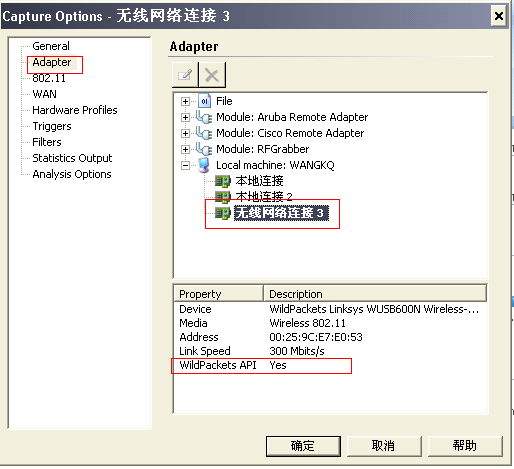Confirm with the 确定 button
The height and width of the screenshot is (469, 514).
pos(303,446)
